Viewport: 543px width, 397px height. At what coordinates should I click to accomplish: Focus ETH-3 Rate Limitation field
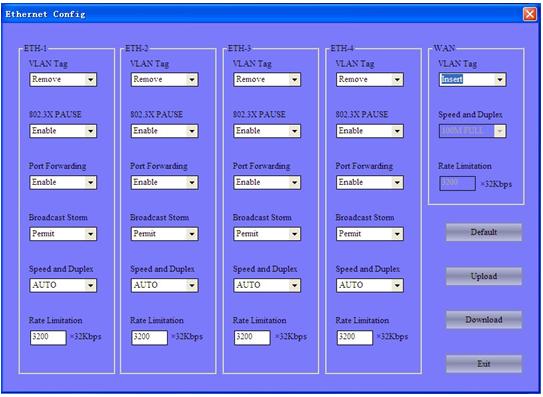(252, 337)
